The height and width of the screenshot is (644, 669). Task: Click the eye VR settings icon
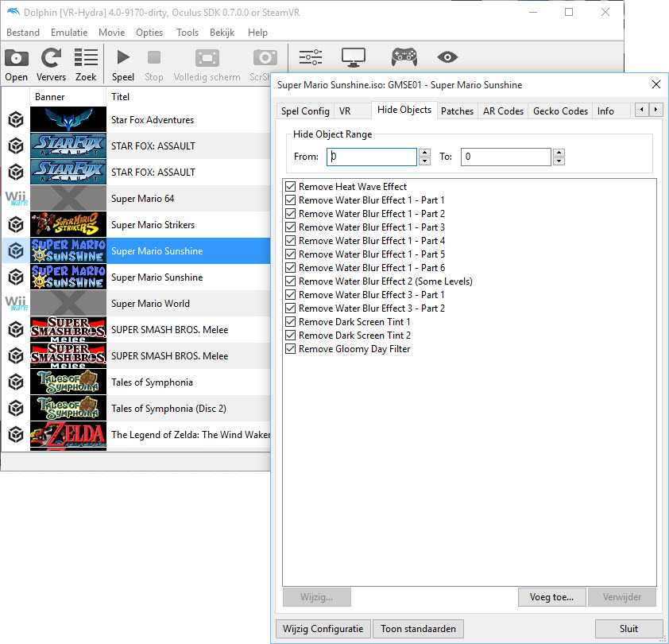(447, 57)
